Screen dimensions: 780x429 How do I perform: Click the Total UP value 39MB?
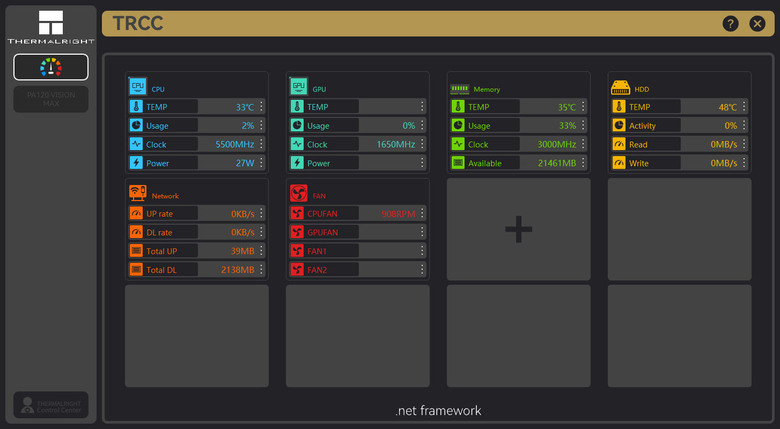point(243,251)
